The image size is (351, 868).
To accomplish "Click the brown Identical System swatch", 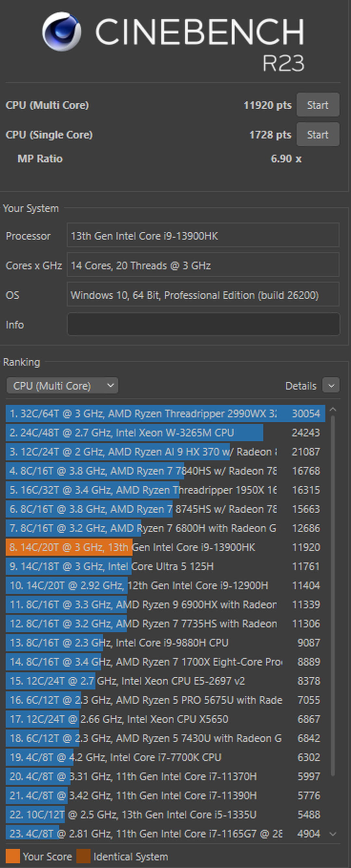I will 84,856.
